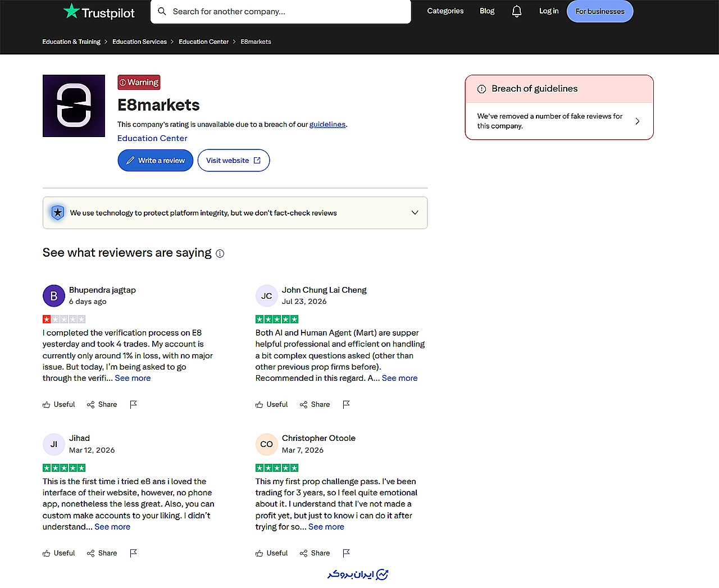This screenshot has width=719, height=588.
Task: Click the E8markets company title
Action: coord(158,105)
